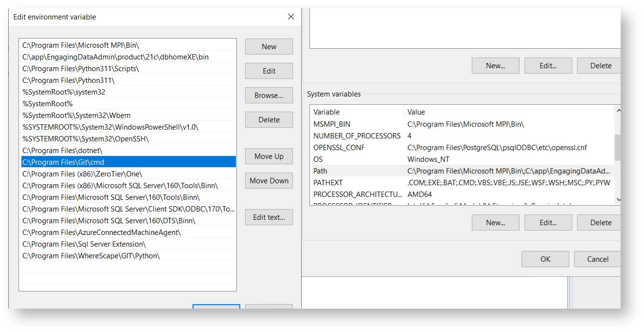Delete the selected path entry
Screen dimensions: 644x332
(269, 120)
